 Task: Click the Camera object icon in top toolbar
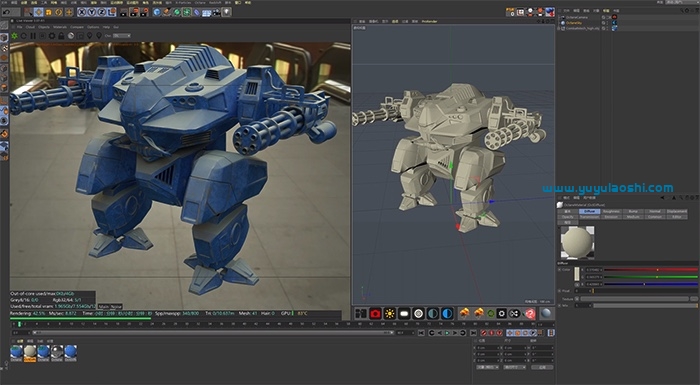pos(217,12)
